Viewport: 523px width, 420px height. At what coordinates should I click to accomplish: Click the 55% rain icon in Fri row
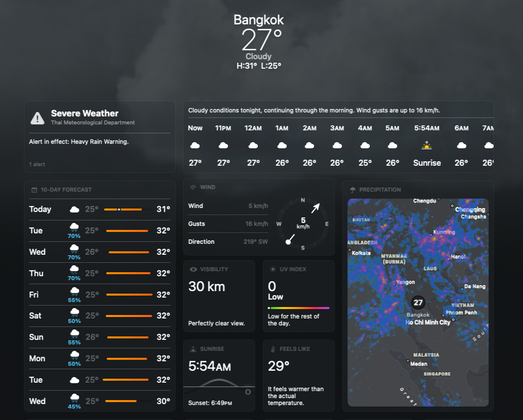pyautogui.click(x=74, y=292)
